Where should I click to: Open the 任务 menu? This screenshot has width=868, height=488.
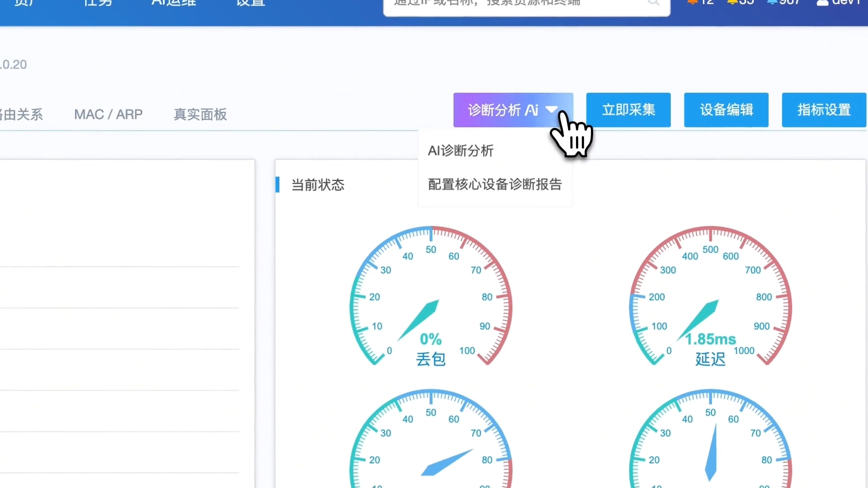[97, 4]
